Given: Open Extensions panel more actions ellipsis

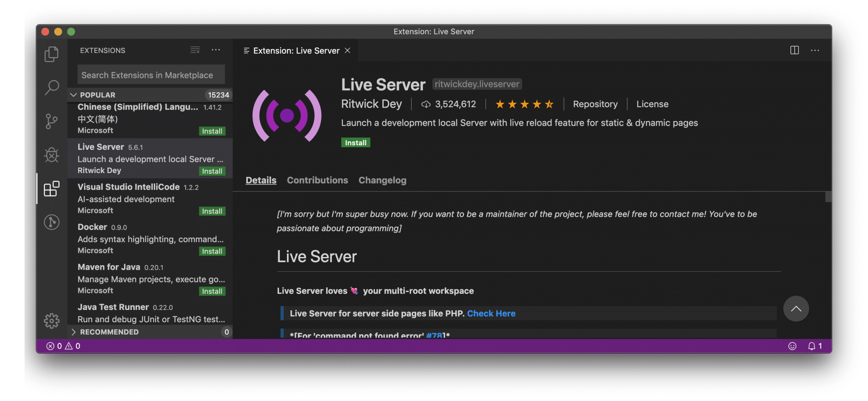Looking at the screenshot, I should tap(216, 50).
